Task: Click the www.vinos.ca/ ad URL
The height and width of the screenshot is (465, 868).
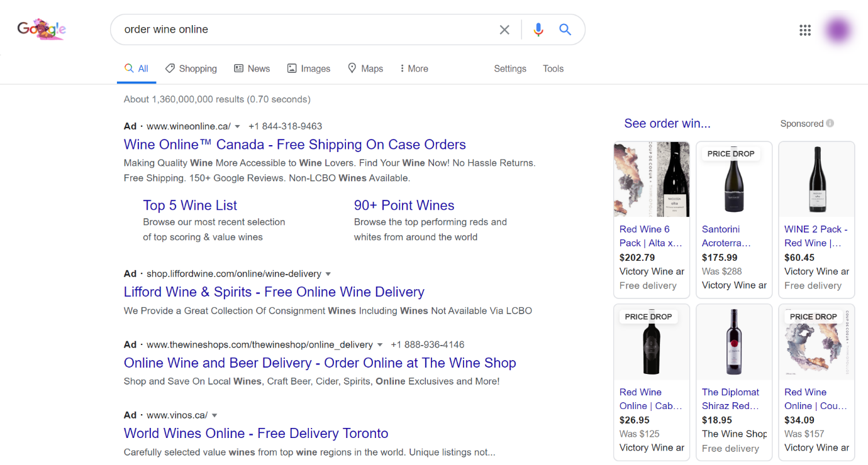Action: [177, 415]
